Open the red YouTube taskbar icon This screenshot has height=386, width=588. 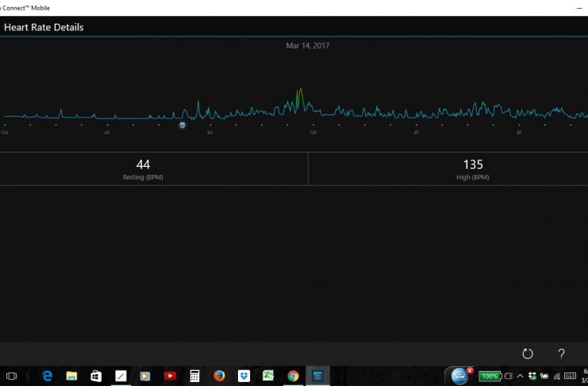click(x=170, y=376)
